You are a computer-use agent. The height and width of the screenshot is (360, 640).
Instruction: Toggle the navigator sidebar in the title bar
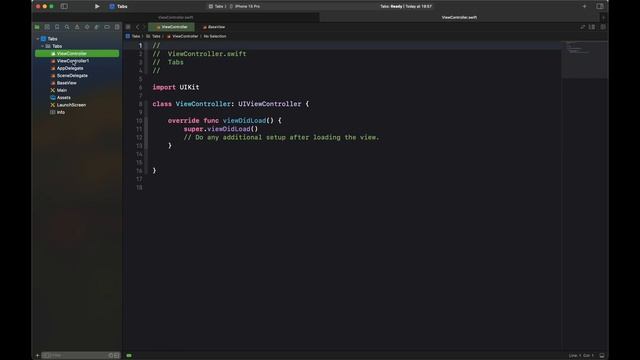click(x=64, y=6)
